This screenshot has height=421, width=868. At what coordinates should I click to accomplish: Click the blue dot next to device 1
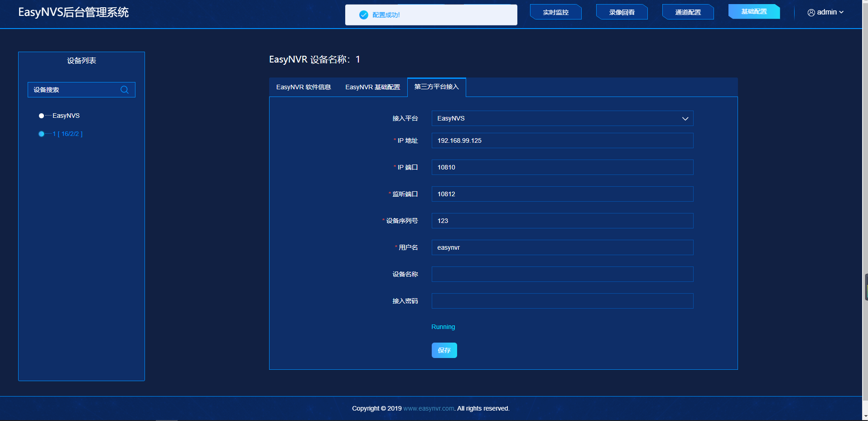click(41, 134)
